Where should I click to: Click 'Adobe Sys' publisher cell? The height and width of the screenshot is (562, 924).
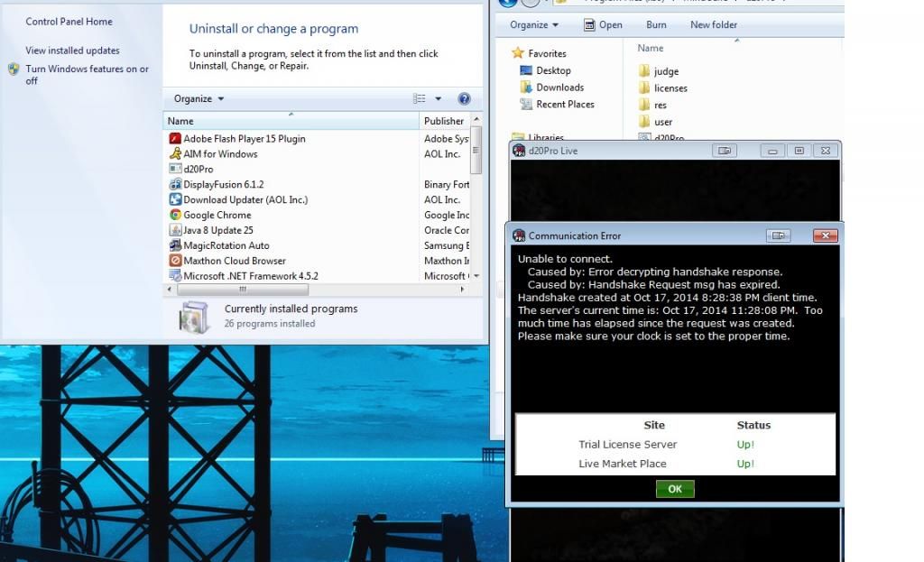pyautogui.click(x=447, y=138)
